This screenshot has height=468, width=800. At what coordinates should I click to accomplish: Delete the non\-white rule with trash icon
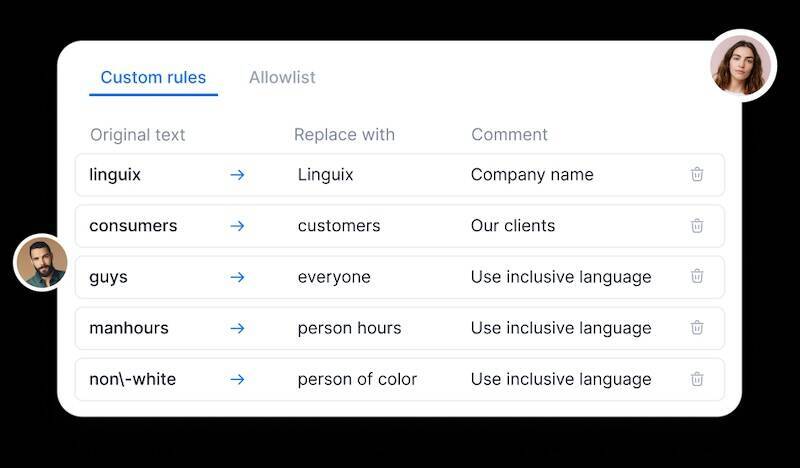pyautogui.click(x=697, y=379)
